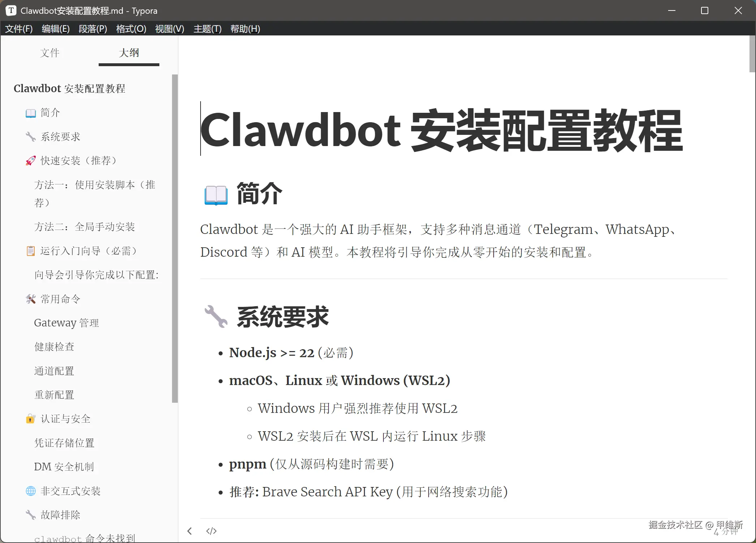Click the wrench icon beside 系统要求 heading

tap(216, 317)
